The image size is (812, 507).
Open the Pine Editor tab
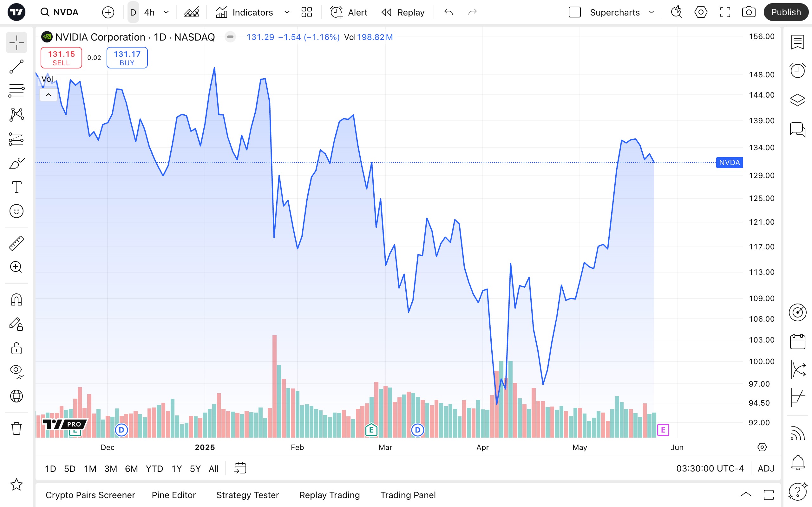(174, 495)
